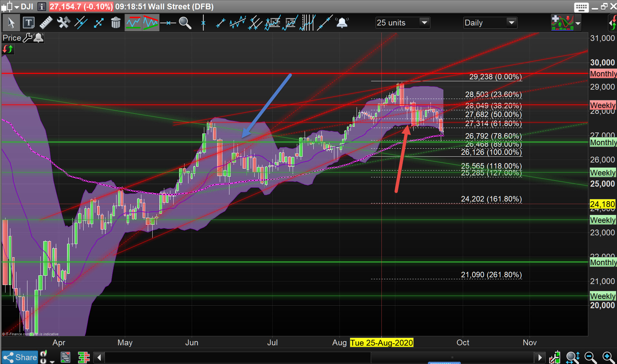Pick the crossed lines fan tool

click(x=255, y=23)
